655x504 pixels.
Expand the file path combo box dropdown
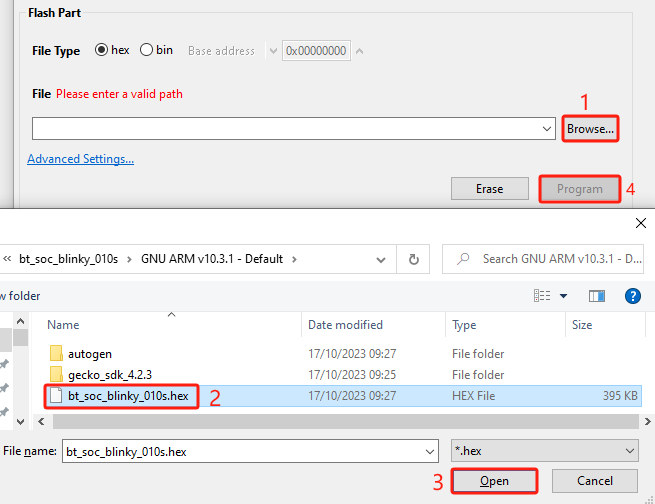point(547,129)
